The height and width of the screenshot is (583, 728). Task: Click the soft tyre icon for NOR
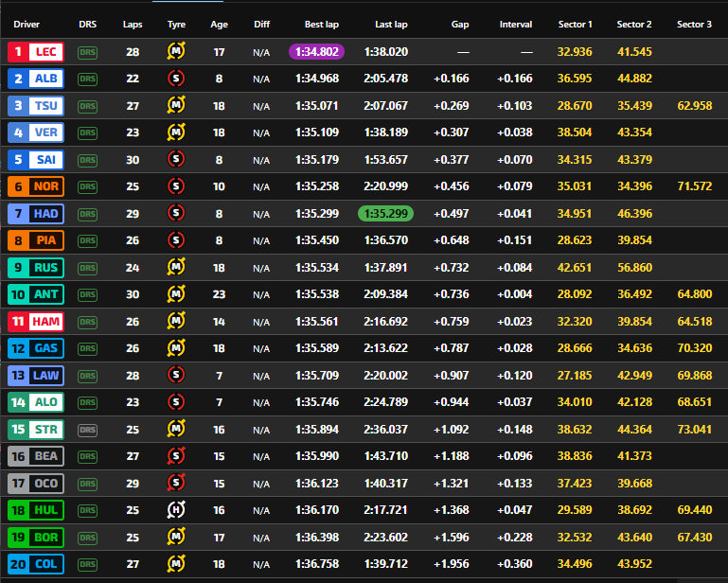[x=176, y=186]
